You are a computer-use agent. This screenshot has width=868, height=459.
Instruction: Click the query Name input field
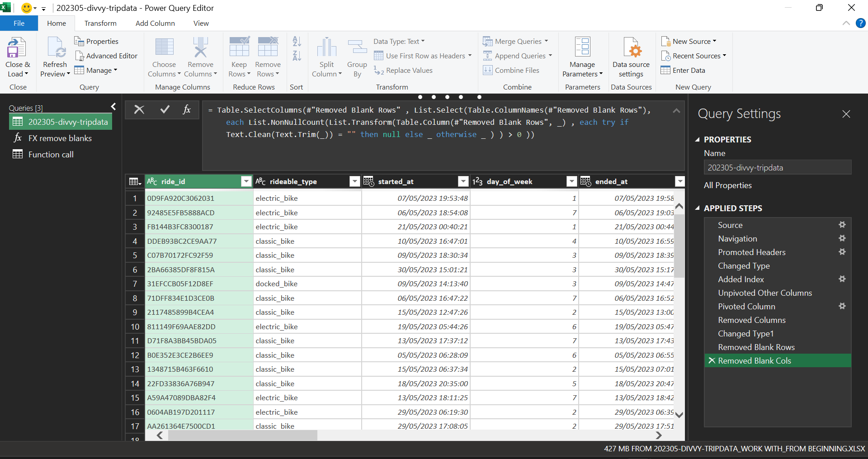coord(777,167)
